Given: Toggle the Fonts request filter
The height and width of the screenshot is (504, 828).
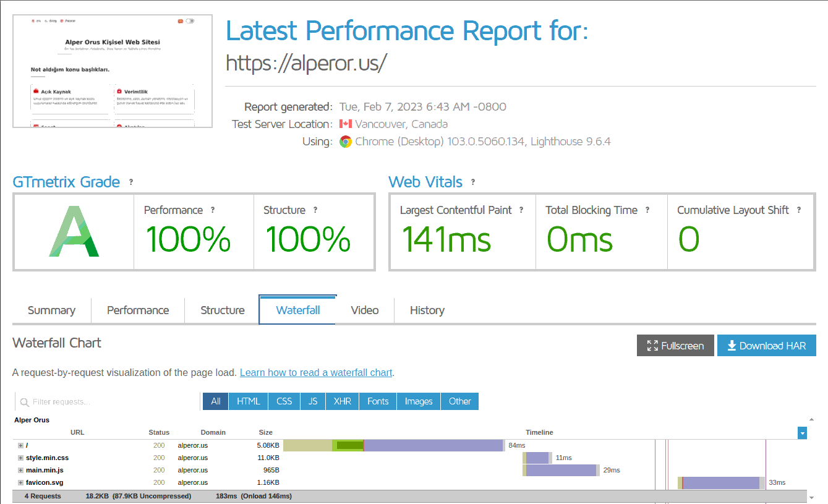Looking at the screenshot, I should pyautogui.click(x=377, y=401).
